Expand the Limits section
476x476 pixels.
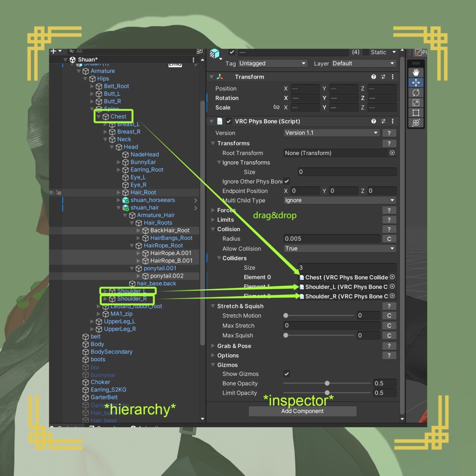point(213,219)
